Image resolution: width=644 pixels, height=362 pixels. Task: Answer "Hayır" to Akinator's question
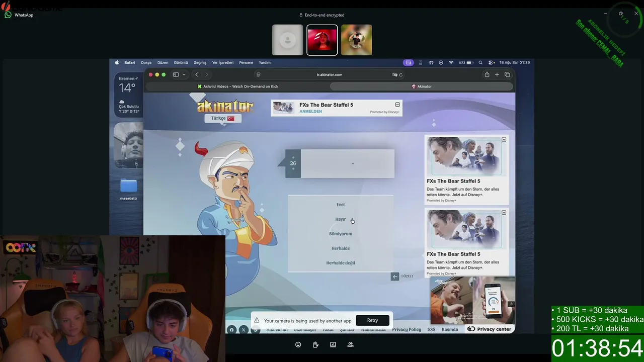341,219
